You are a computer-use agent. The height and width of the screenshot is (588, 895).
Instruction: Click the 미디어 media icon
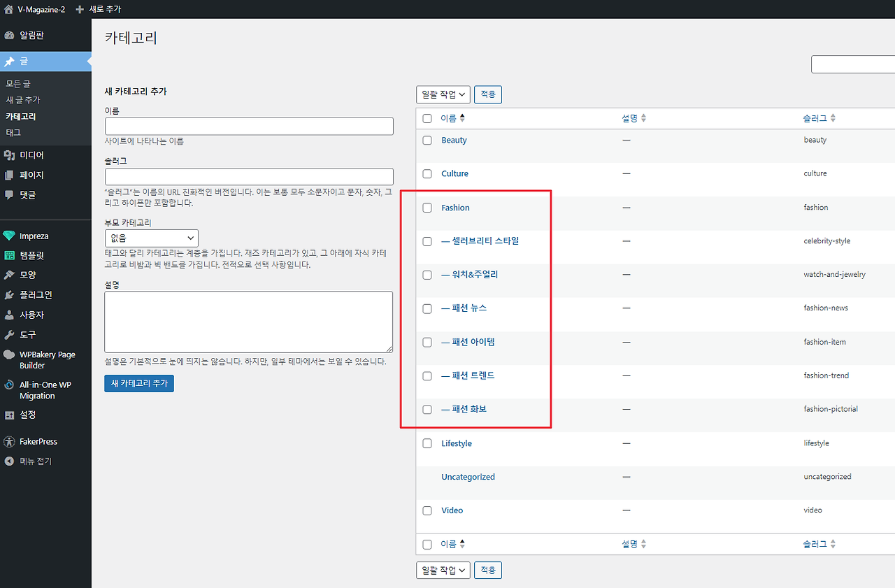click(x=9, y=155)
